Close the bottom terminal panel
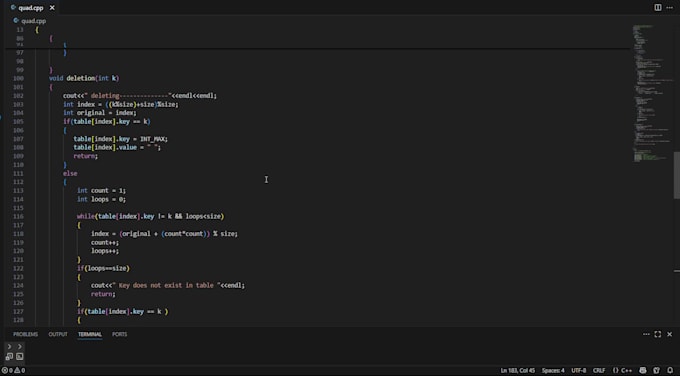Viewport: 680px width, 376px height. (x=670, y=334)
